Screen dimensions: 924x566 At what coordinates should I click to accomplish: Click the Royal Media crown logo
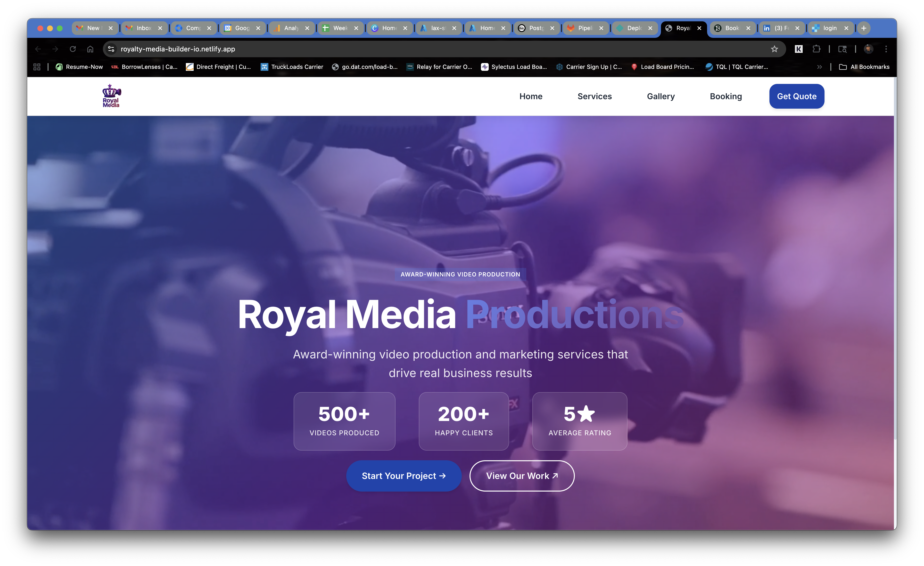(111, 96)
